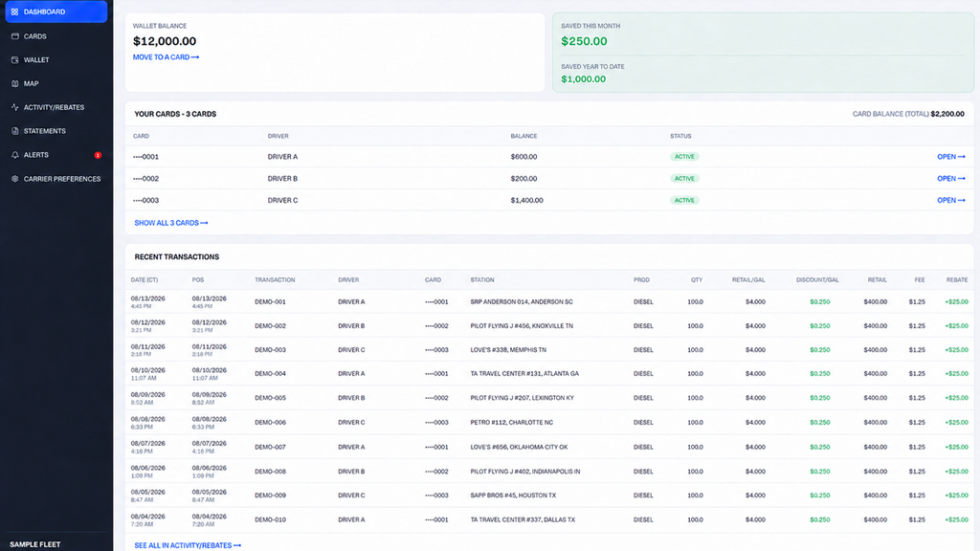Click the Carrier Preferences gear icon
980x551 pixels.
pyautogui.click(x=14, y=179)
